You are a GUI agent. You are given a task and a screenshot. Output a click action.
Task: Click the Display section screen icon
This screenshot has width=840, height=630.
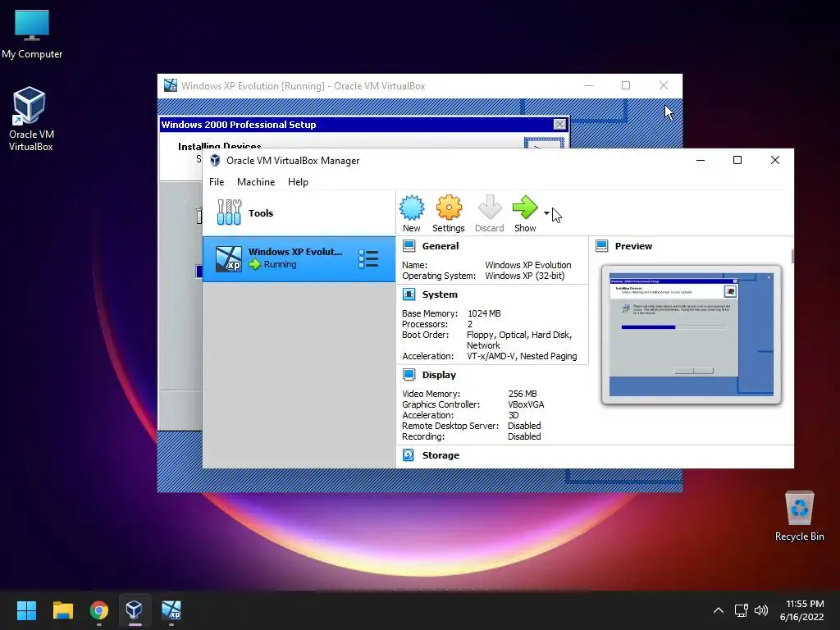coord(409,374)
